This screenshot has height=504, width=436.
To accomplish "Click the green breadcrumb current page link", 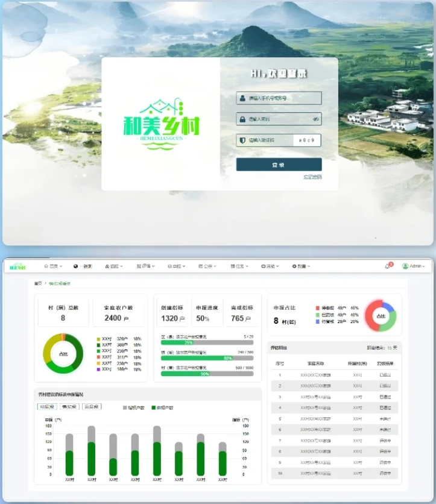I will (x=60, y=283).
